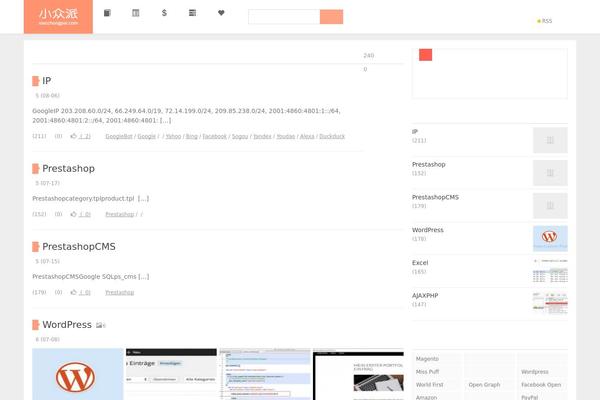Follow the Google tag link under the IP post
600x400 pixels.
pos(147,136)
